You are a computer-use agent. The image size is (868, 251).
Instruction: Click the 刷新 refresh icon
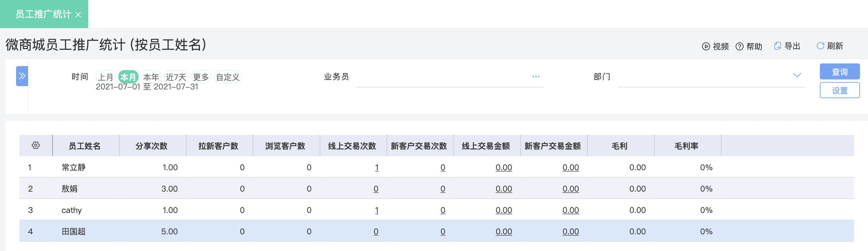click(820, 46)
